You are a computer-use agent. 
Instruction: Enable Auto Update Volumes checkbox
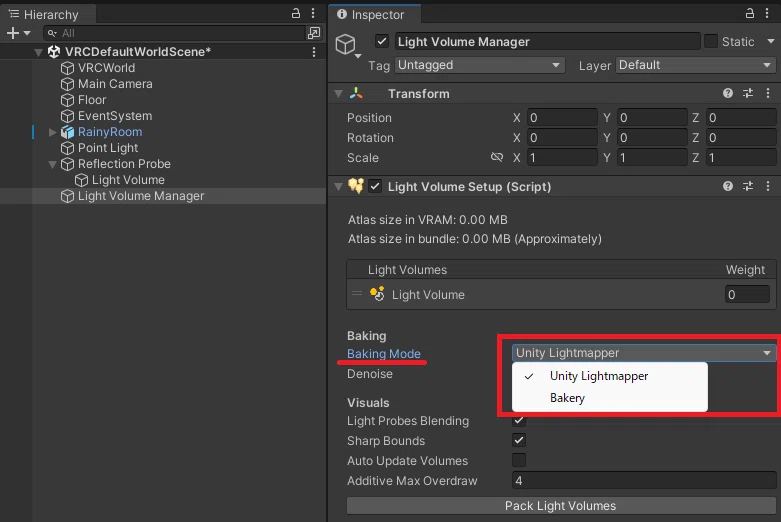point(519,460)
